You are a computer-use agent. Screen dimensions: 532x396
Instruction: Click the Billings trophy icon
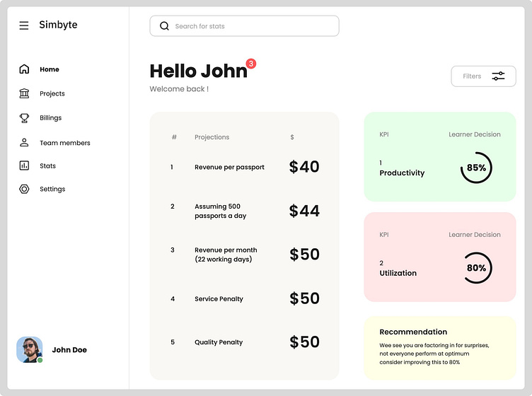click(x=24, y=118)
